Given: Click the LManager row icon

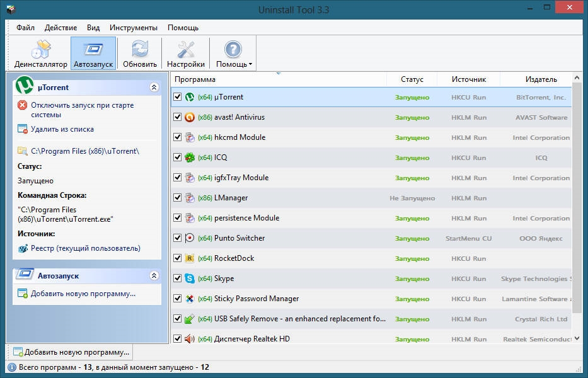Looking at the screenshot, I should pyautogui.click(x=190, y=198).
